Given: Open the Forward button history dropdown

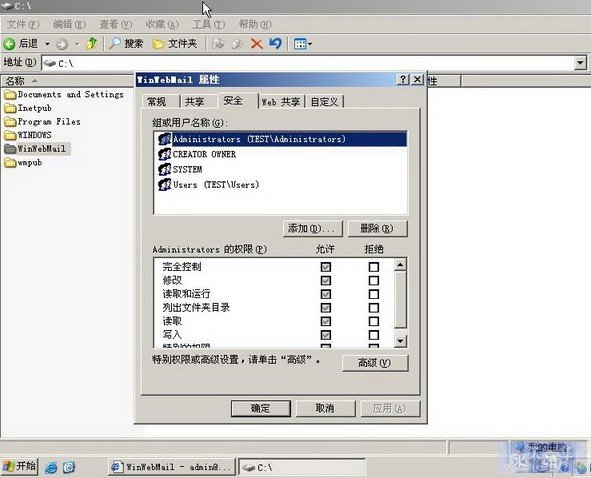Looking at the screenshot, I should click(77, 44).
